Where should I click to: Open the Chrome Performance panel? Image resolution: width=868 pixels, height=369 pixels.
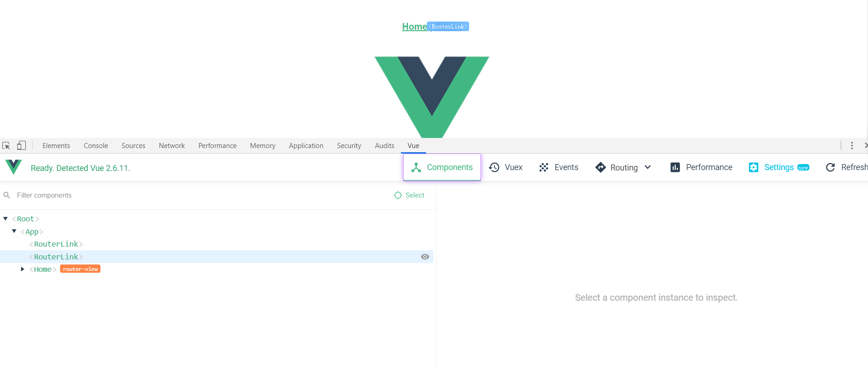click(217, 146)
